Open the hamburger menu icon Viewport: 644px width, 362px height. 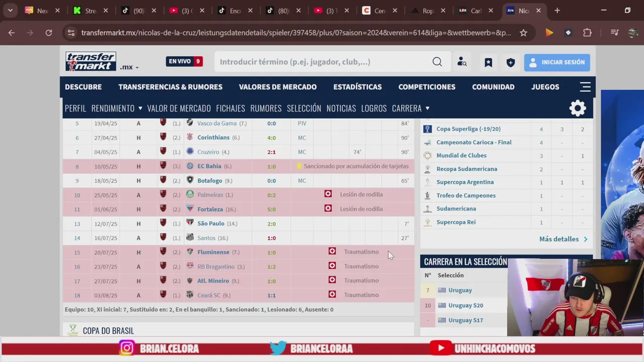(x=585, y=87)
